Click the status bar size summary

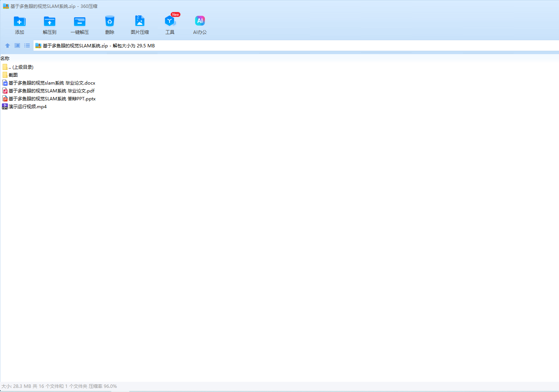click(59, 386)
